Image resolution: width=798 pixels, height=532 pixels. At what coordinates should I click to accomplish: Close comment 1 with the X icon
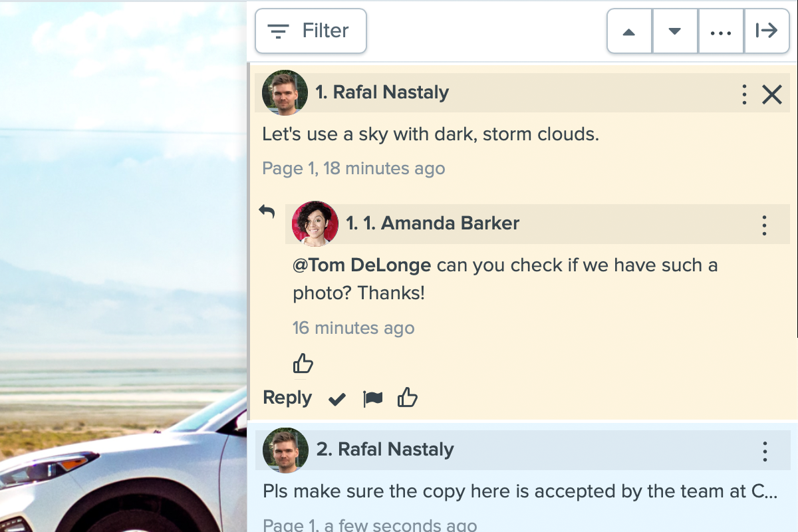point(771,94)
